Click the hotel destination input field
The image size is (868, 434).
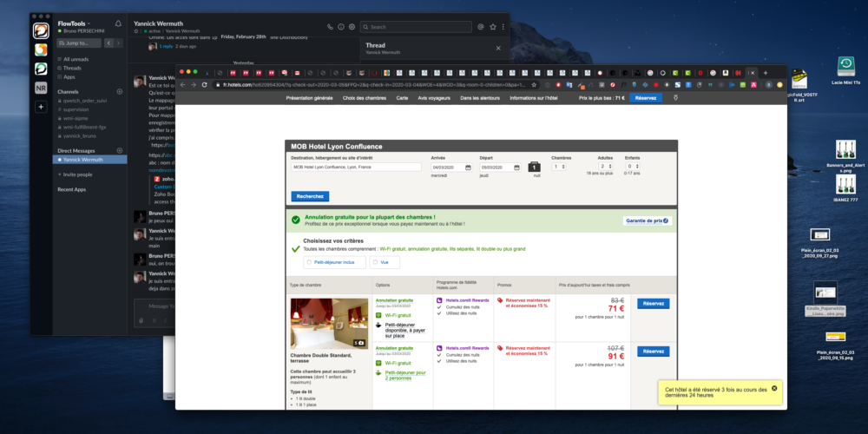click(x=356, y=167)
